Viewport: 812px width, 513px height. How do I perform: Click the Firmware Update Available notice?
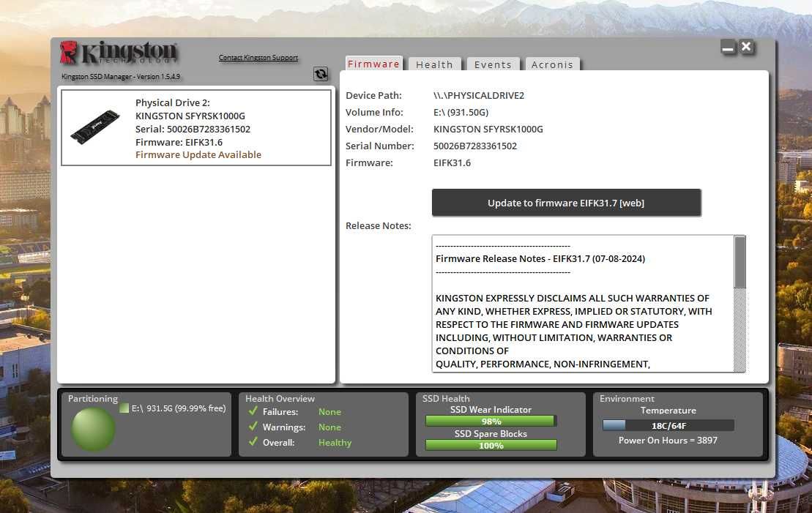click(198, 155)
